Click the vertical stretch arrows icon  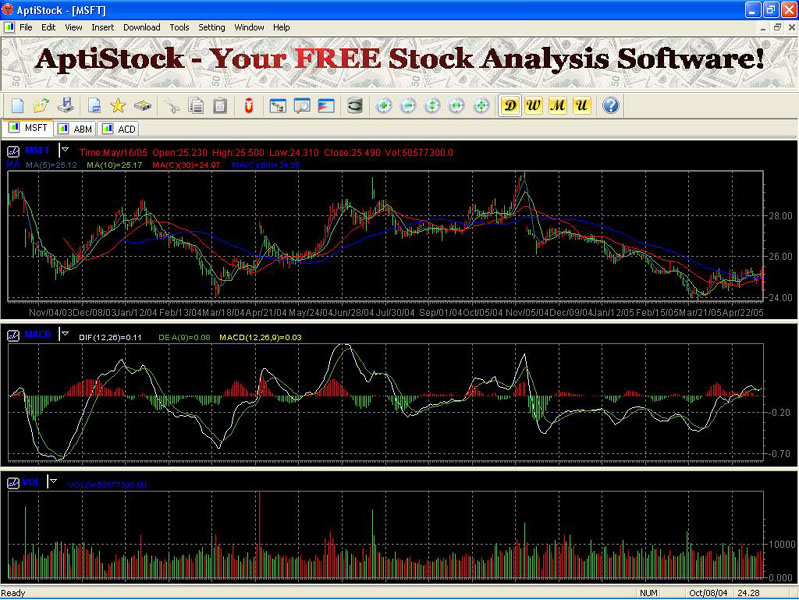coord(432,106)
